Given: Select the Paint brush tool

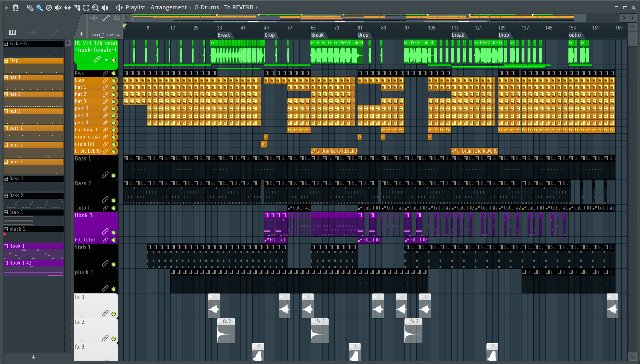Looking at the screenshot, I should point(39,8).
